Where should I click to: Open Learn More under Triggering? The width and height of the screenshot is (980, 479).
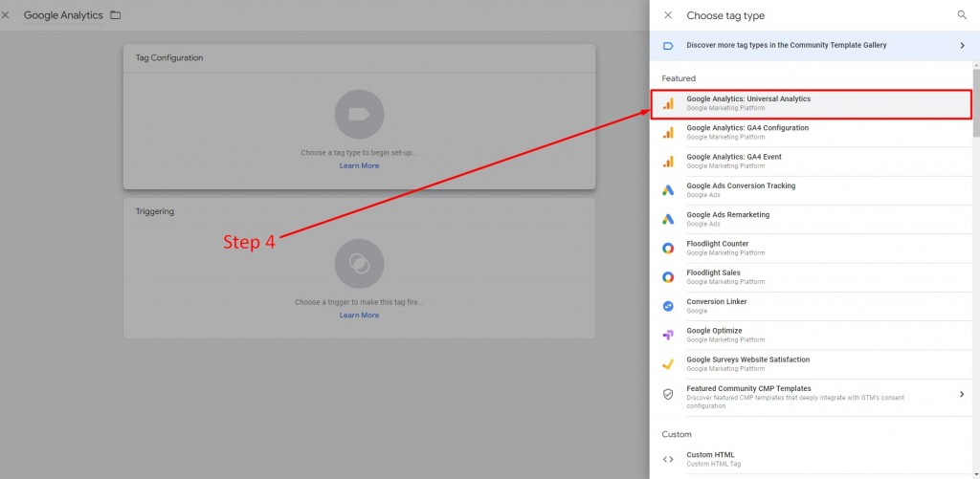click(360, 316)
